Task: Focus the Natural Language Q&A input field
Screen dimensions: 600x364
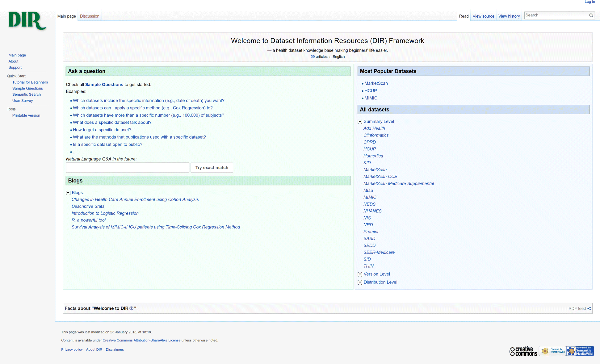Action: (128, 168)
